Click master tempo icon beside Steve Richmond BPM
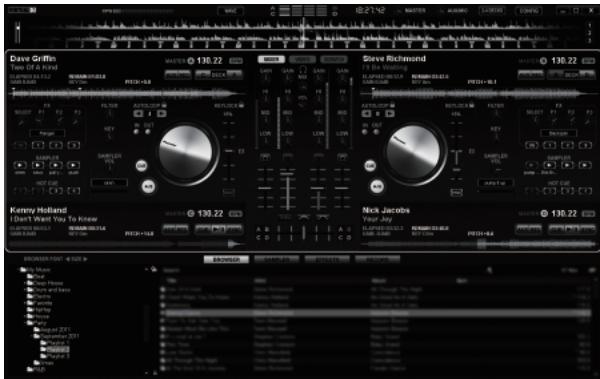Image resolution: width=600 pixels, height=379 pixels. tap(543, 61)
